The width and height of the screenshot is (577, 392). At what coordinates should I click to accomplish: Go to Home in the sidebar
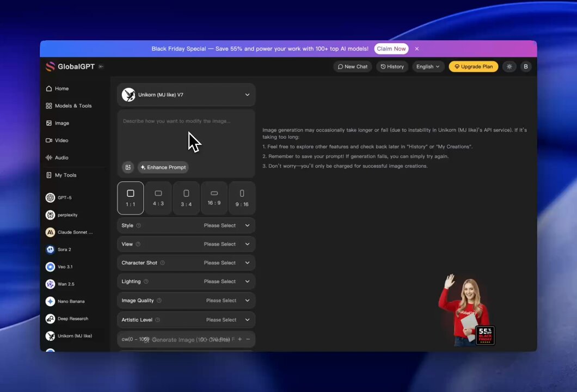point(57,89)
